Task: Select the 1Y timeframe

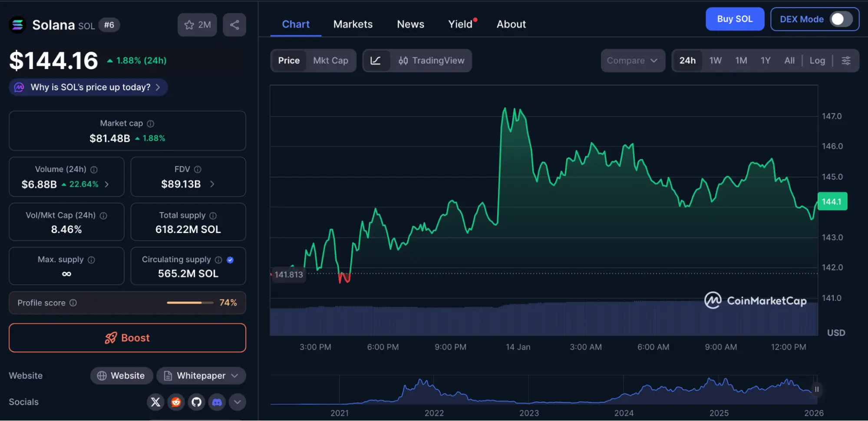Action: coord(765,60)
